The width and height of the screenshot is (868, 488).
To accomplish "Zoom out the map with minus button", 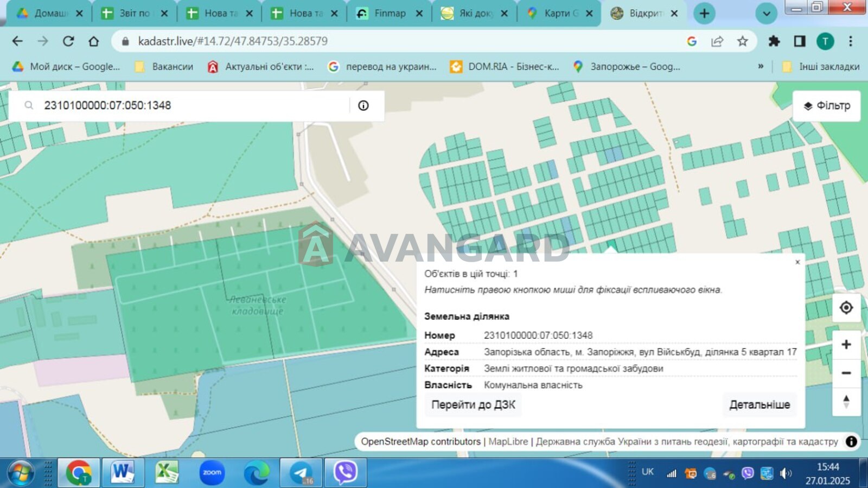I will pos(846,373).
